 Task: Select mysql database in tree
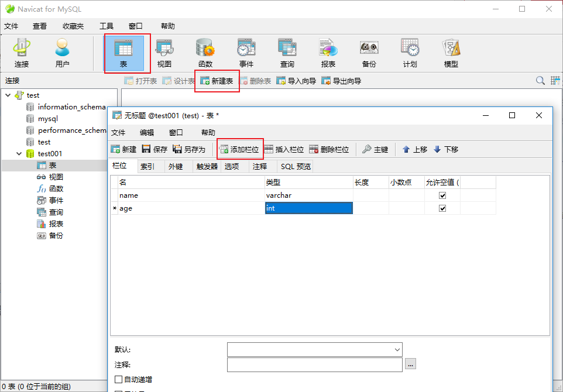pos(42,118)
